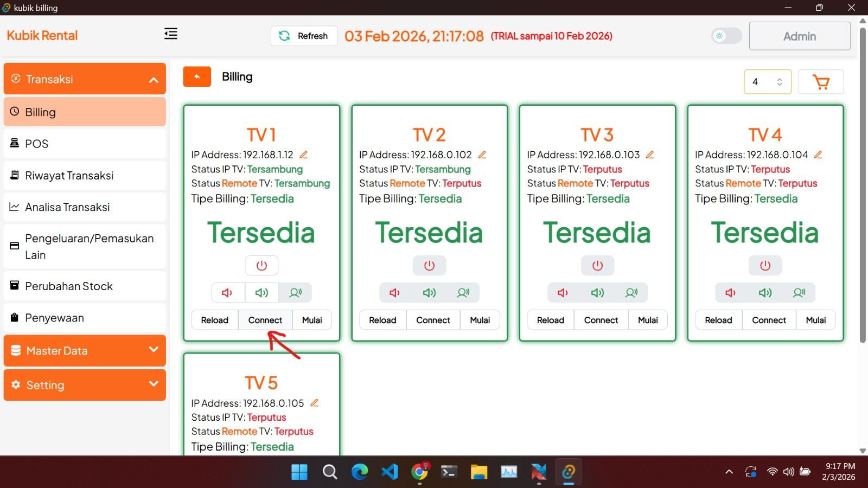Click the columns-per-row number stepper

click(x=767, y=82)
